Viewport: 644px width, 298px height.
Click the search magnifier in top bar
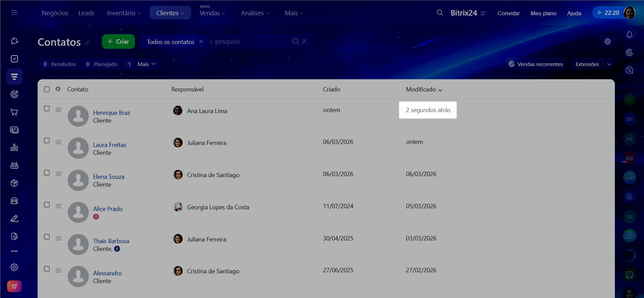(x=440, y=13)
